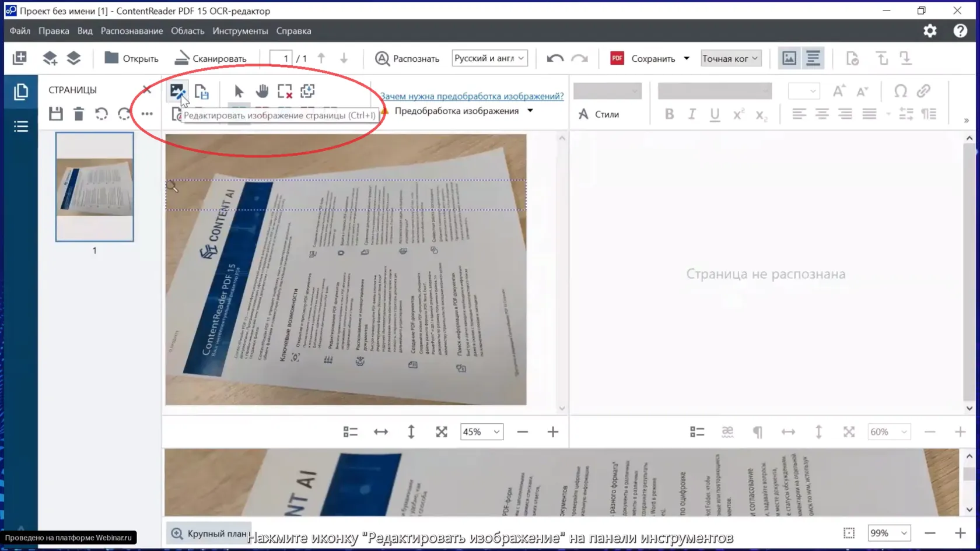Go to the next page arrow
Image resolution: width=980 pixels, height=551 pixels.
[344, 58]
